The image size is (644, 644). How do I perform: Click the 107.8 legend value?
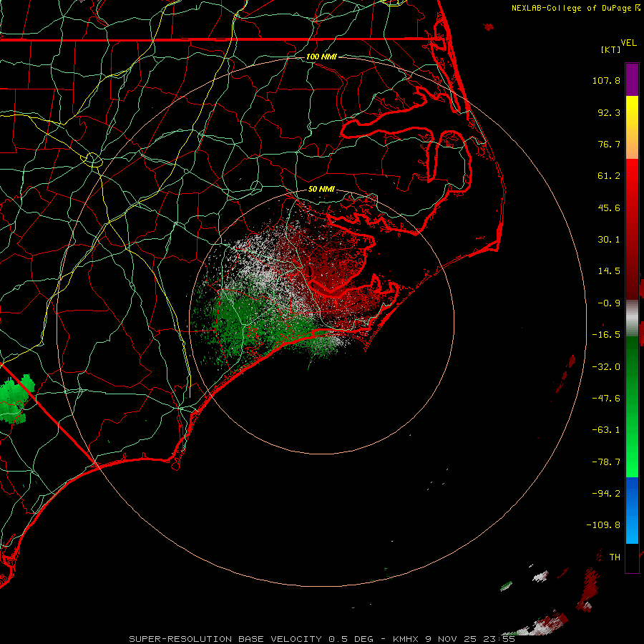click(x=606, y=80)
